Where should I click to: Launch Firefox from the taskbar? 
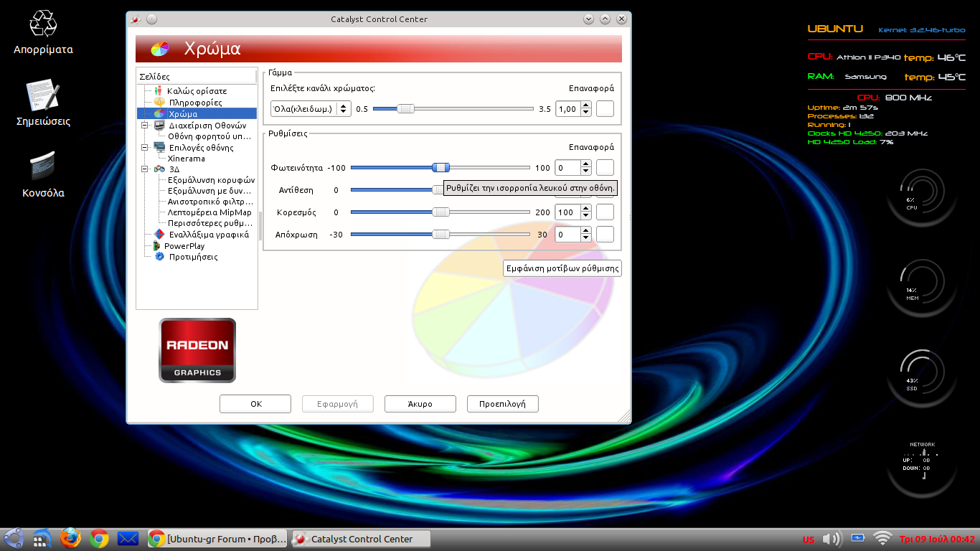[x=70, y=538]
